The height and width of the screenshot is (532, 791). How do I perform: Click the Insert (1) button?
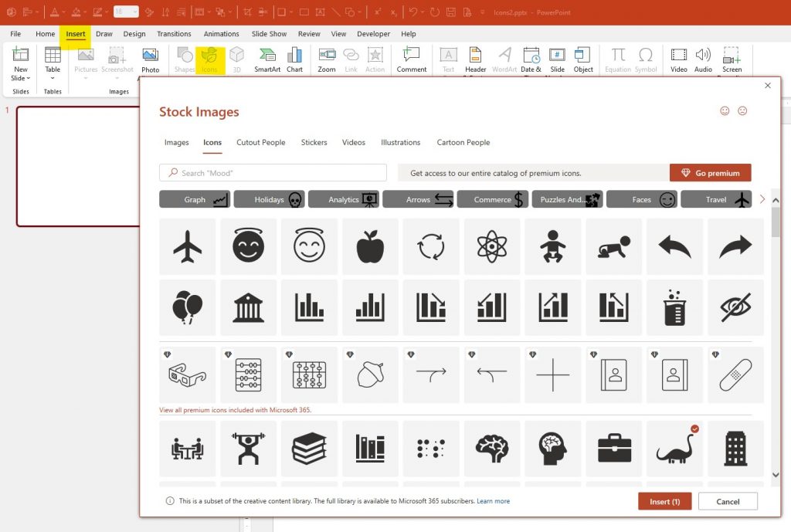coord(664,501)
